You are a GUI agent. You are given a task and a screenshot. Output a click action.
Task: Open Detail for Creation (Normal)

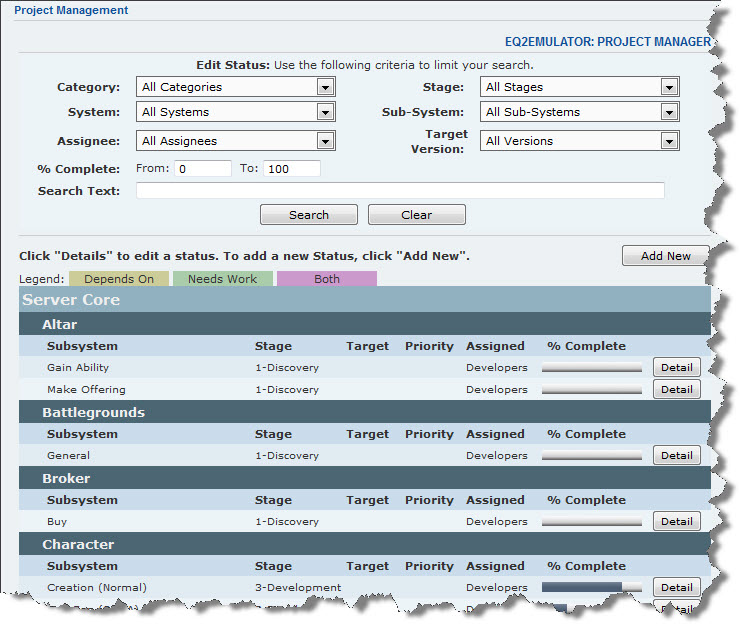pyautogui.click(x=676, y=588)
